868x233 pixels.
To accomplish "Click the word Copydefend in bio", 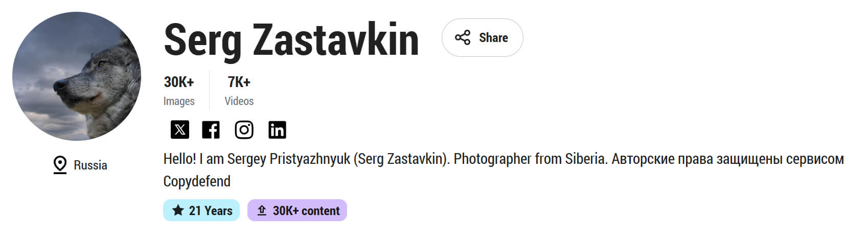I will [197, 181].
